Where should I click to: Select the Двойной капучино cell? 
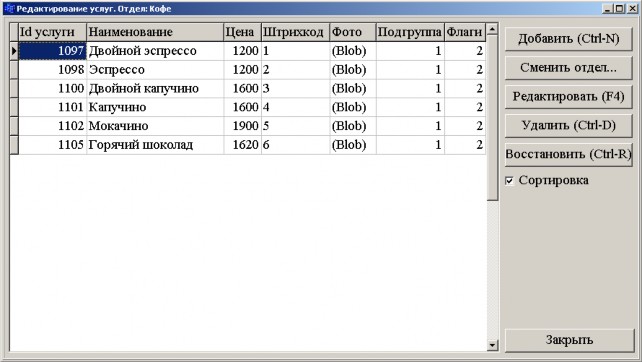tap(155, 88)
